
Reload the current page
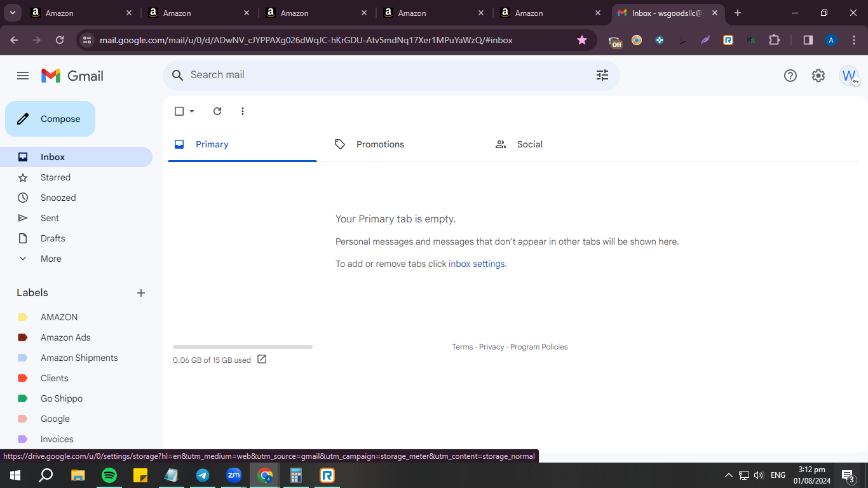[60, 40]
